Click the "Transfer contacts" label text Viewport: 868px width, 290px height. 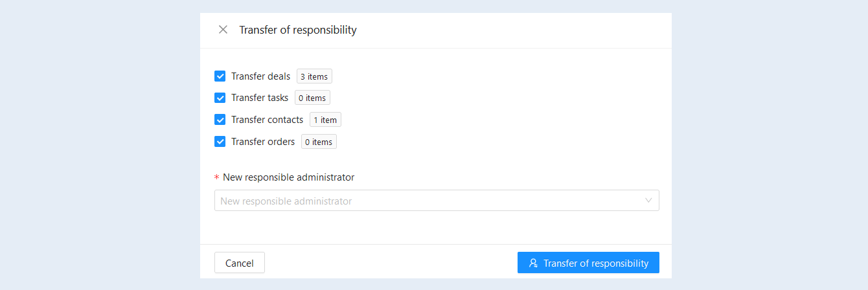[267, 120]
